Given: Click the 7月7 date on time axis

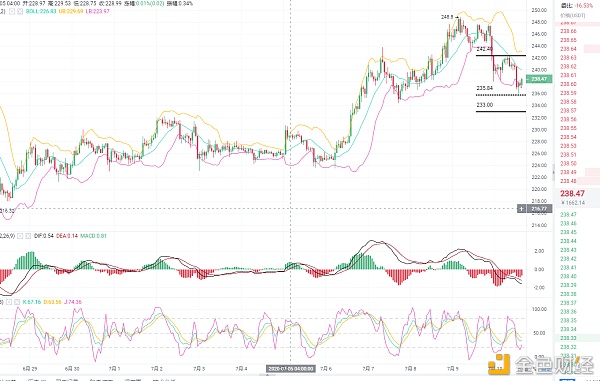Looking at the screenshot, I should 368,369.
